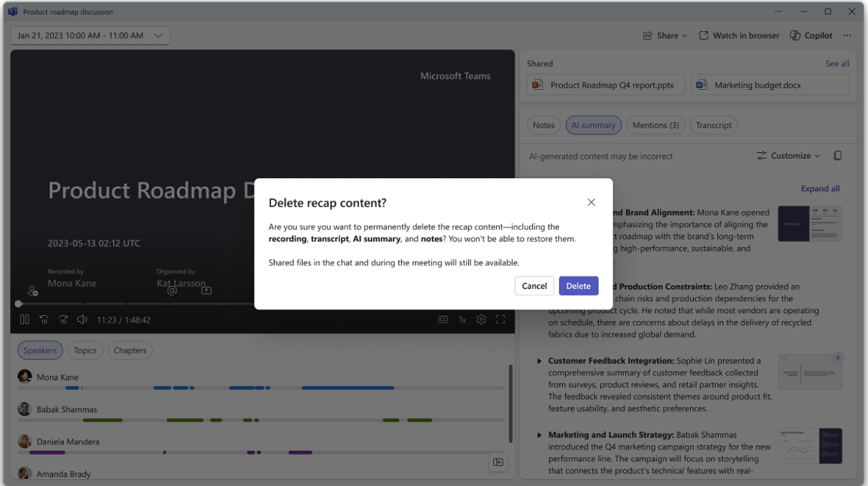This screenshot has height=486, width=868.
Task: Open the Customize dropdown
Action: point(788,155)
